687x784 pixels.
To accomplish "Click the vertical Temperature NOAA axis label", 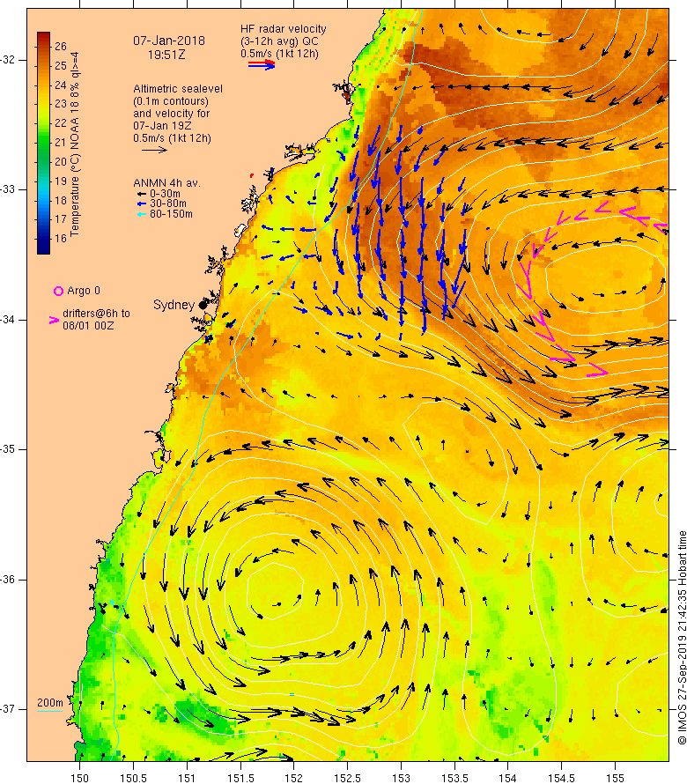I will pyautogui.click(x=75, y=144).
